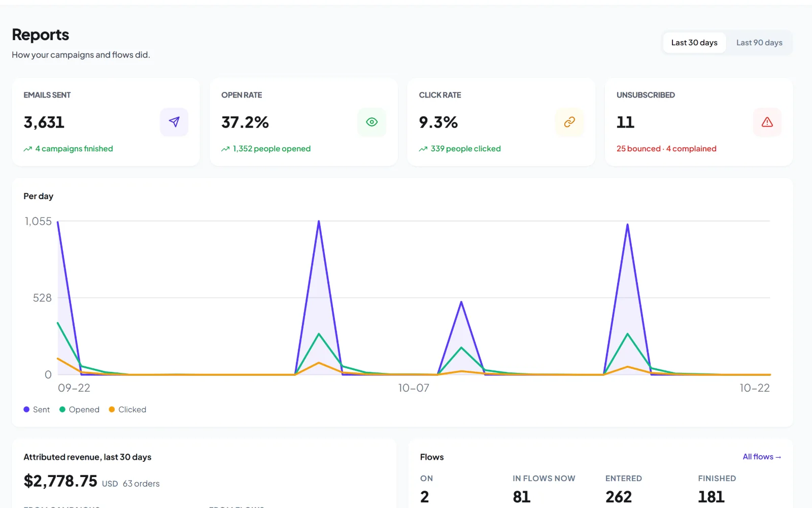
Task: Click the Attributed revenue, last 30 days heading
Action: 87,457
